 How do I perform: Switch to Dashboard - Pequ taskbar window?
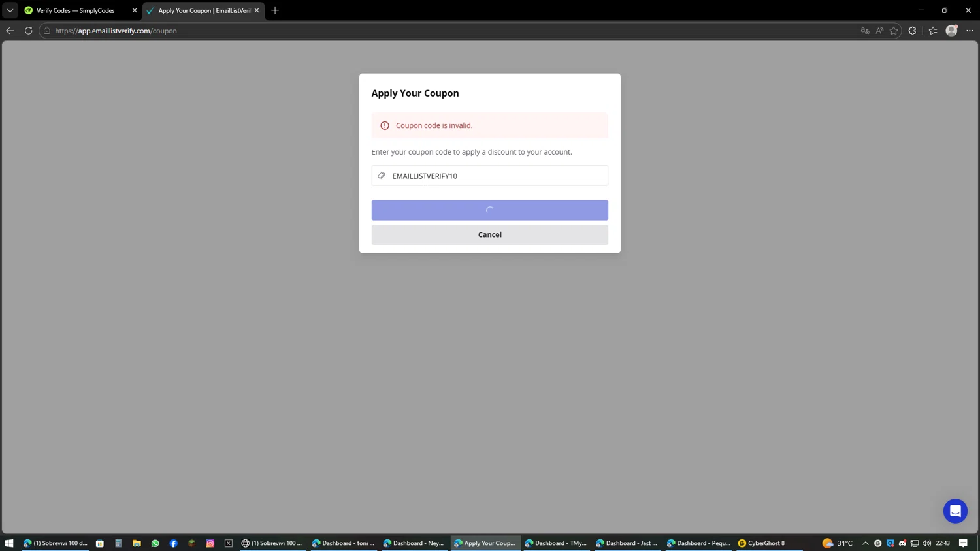coord(698,543)
